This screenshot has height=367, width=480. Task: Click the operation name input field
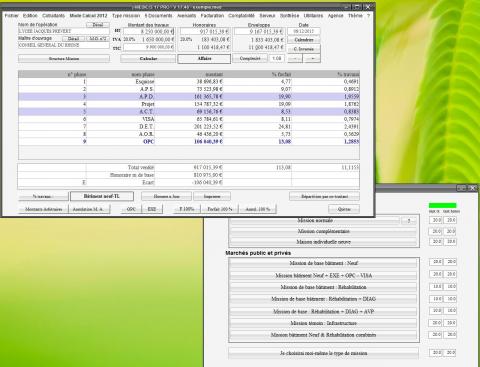pos(64,31)
